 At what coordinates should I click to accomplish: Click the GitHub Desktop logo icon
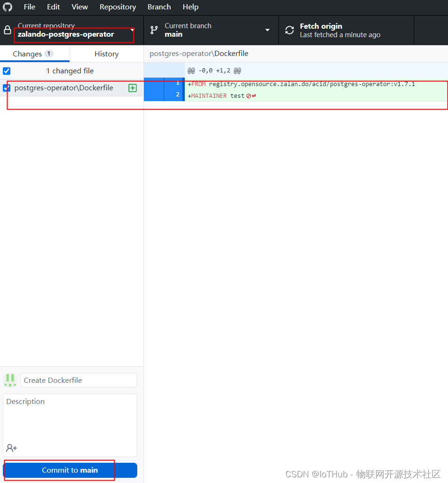pos(8,7)
